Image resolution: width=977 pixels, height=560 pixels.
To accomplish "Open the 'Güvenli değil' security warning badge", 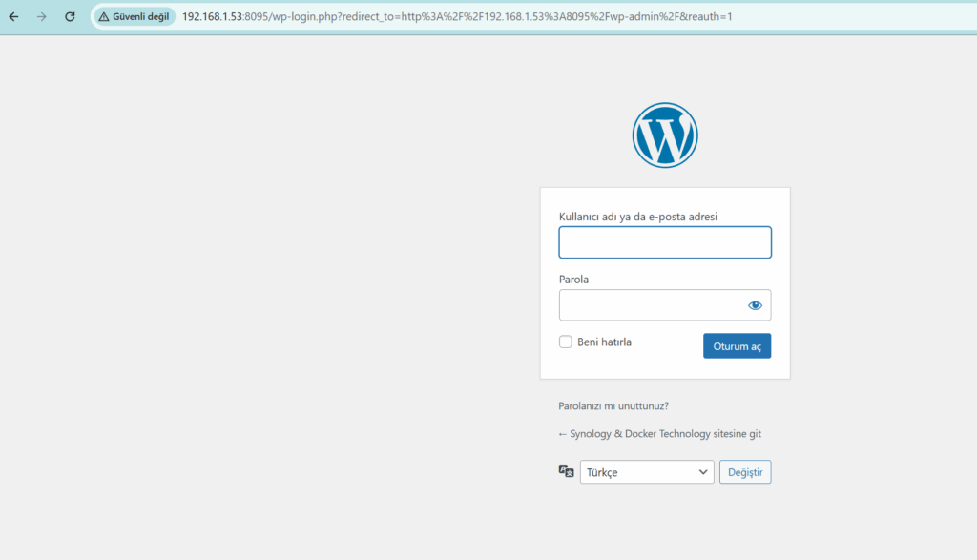I will click(134, 17).
